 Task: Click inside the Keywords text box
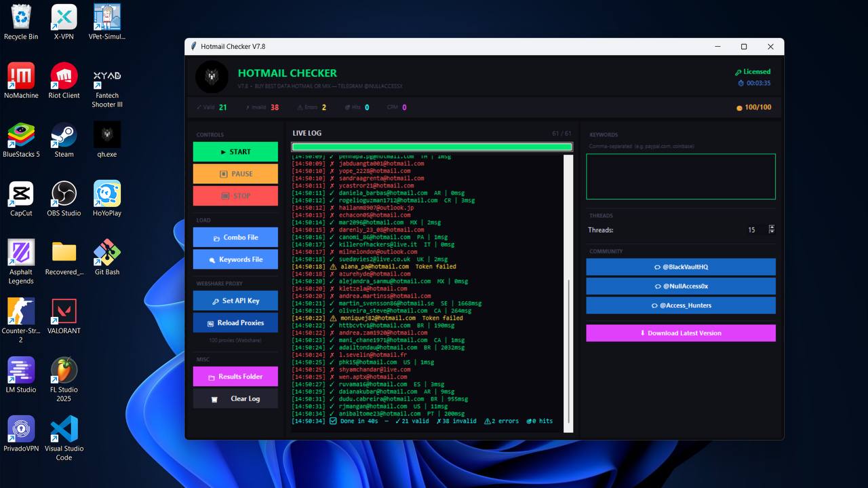point(681,176)
